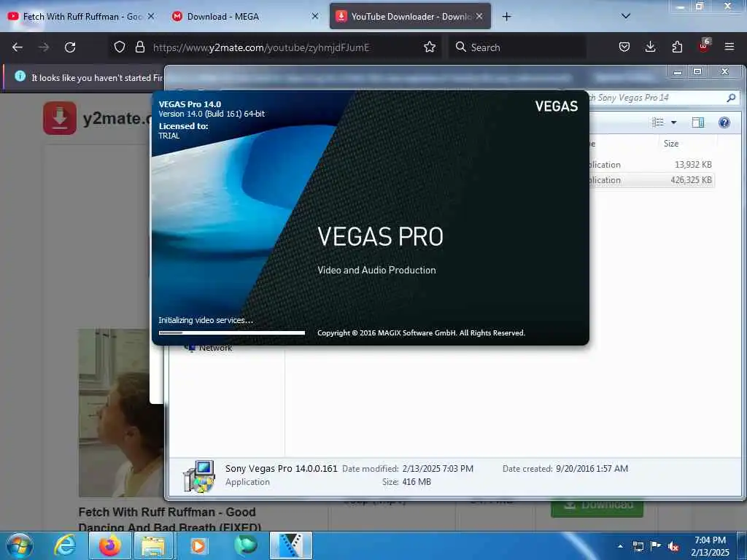Image resolution: width=747 pixels, height=560 pixels.
Task: Click the muted volume tray icon
Action: coord(673,546)
